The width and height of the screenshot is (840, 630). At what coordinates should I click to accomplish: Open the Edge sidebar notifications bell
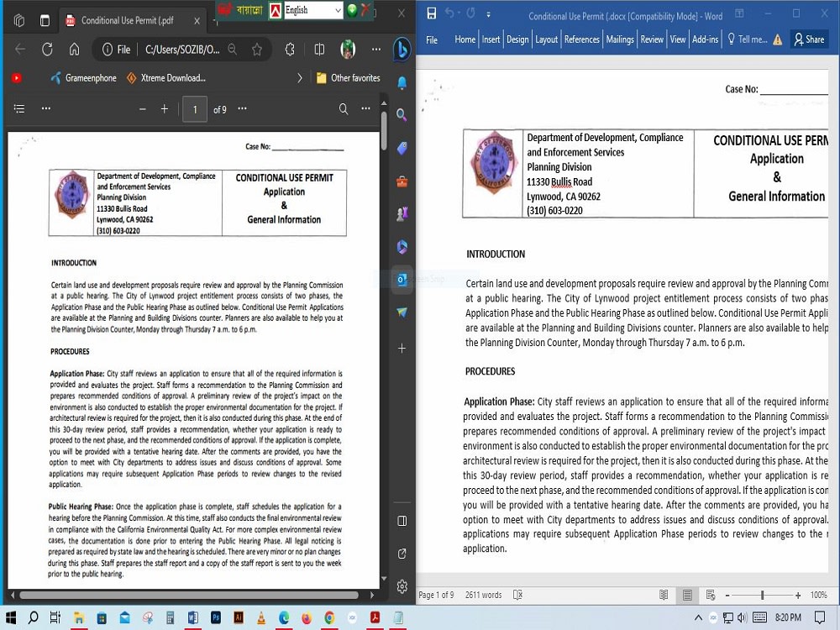click(402, 82)
